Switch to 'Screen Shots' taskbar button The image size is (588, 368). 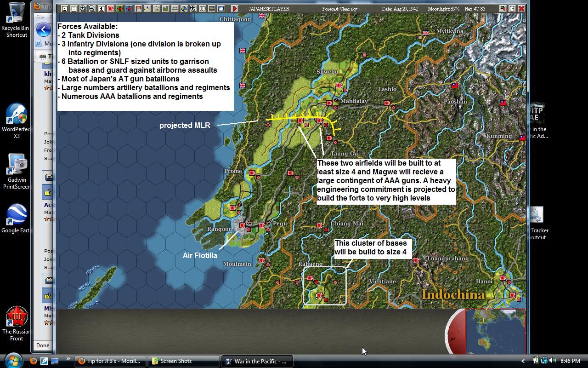(184, 361)
